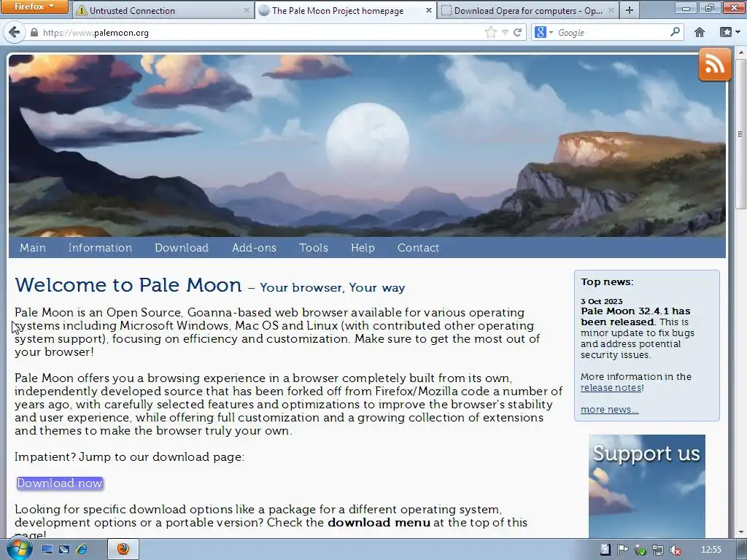Click the muted volume tray icon
Screen dimensions: 747x560
point(675,550)
